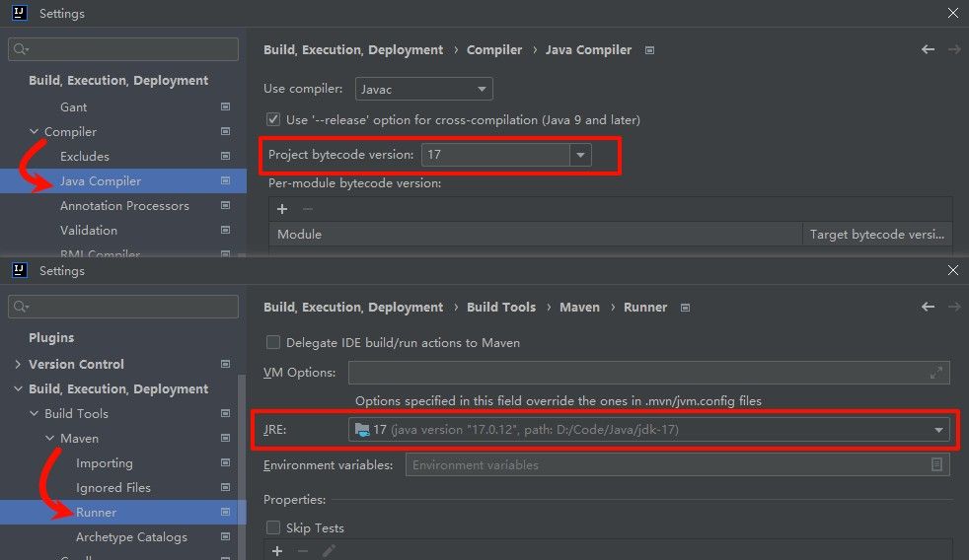Select Importing under Maven
This screenshot has width=969, height=560.
pyautogui.click(x=105, y=463)
